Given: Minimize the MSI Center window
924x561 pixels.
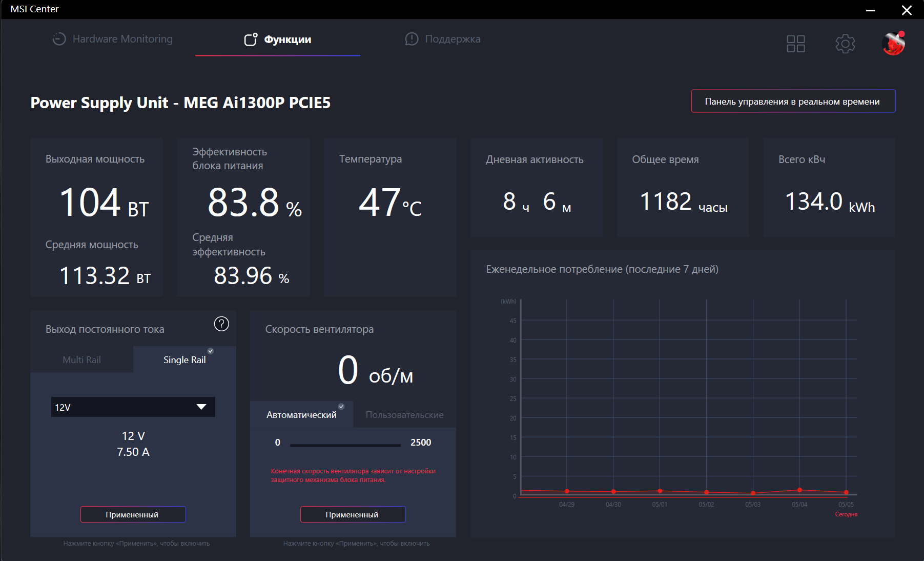Looking at the screenshot, I should [870, 10].
